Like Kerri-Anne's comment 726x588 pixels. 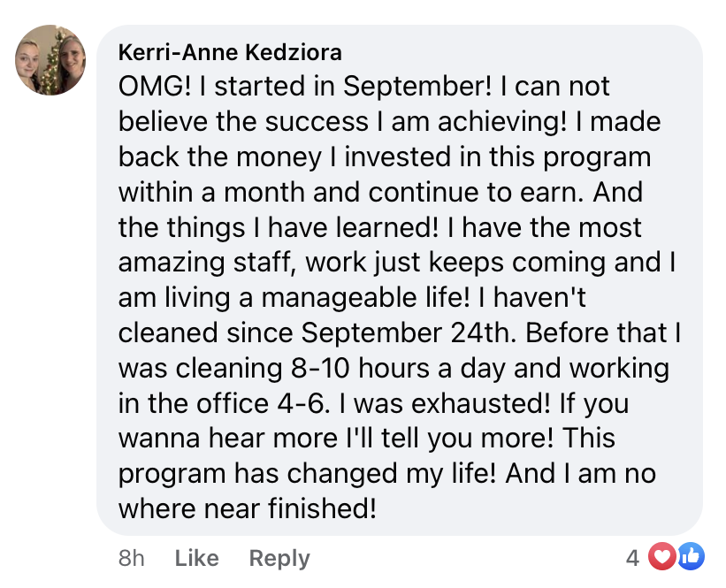point(196,558)
